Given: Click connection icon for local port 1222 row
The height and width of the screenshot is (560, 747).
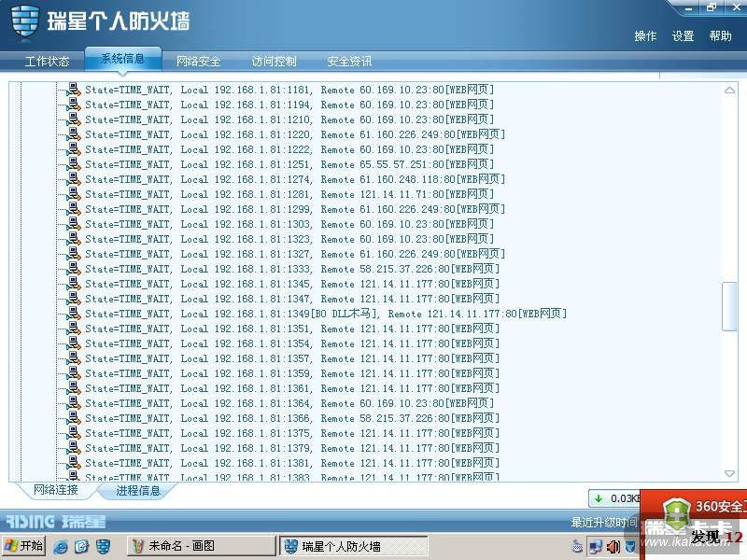Looking at the screenshot, I should point(74,149).
